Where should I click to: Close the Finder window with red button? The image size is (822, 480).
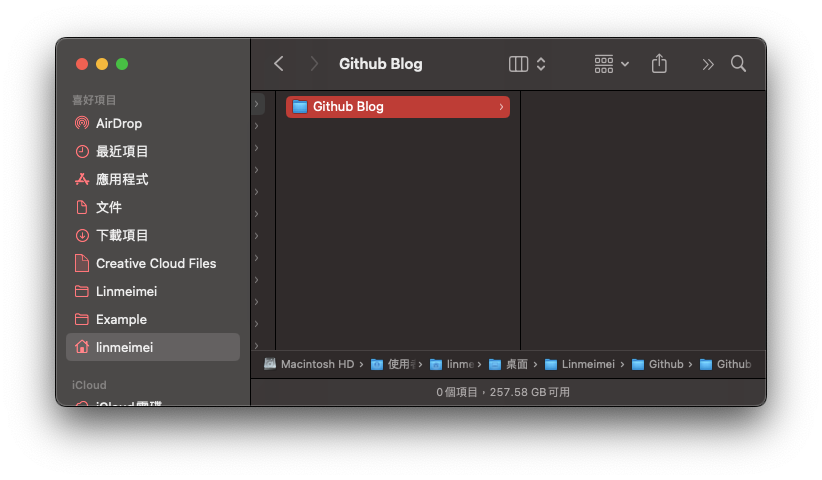82,64
